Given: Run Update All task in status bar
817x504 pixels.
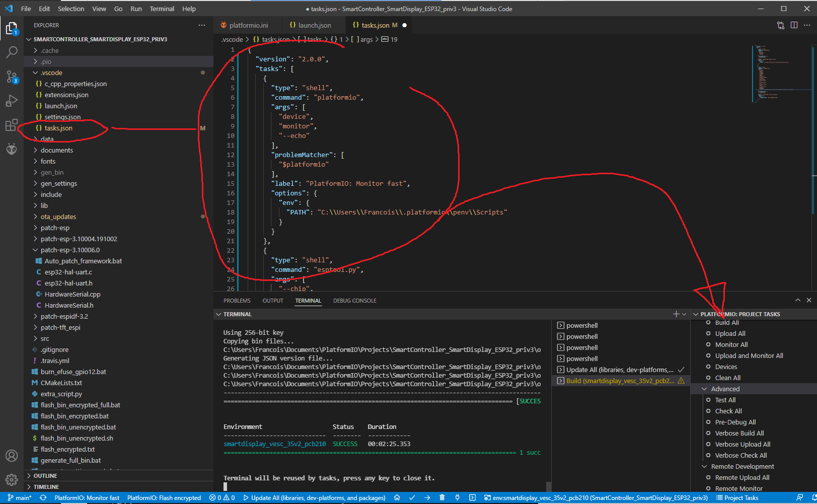Looking at the screenshot, I should 314,497.
